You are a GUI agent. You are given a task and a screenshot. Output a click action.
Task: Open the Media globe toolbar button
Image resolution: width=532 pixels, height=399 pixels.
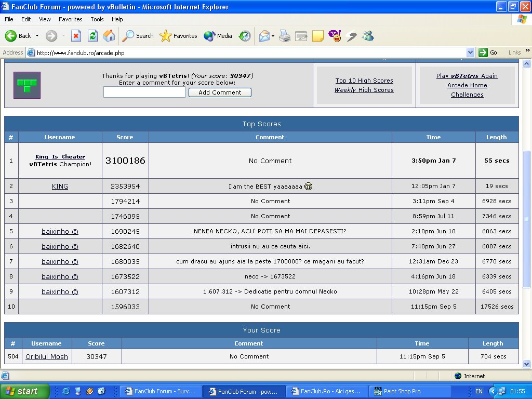[218, 36]
